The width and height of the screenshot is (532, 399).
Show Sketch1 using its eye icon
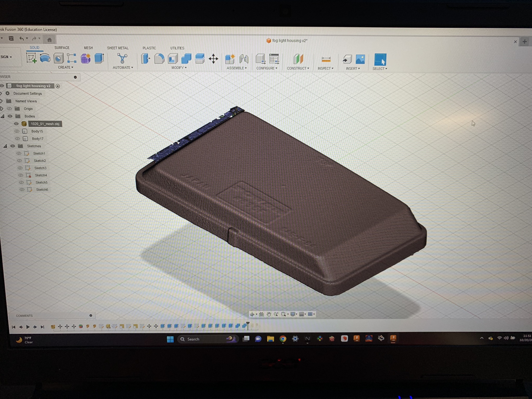coord(19,153)
